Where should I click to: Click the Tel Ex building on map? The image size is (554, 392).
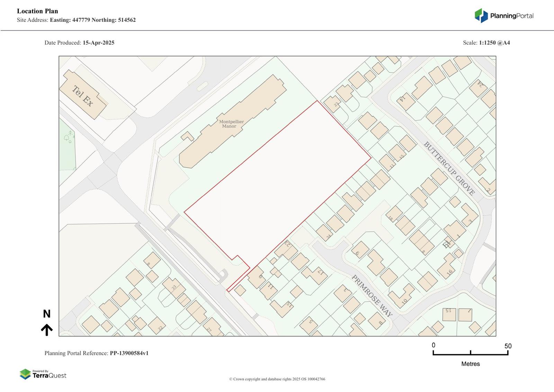(82, 96)
